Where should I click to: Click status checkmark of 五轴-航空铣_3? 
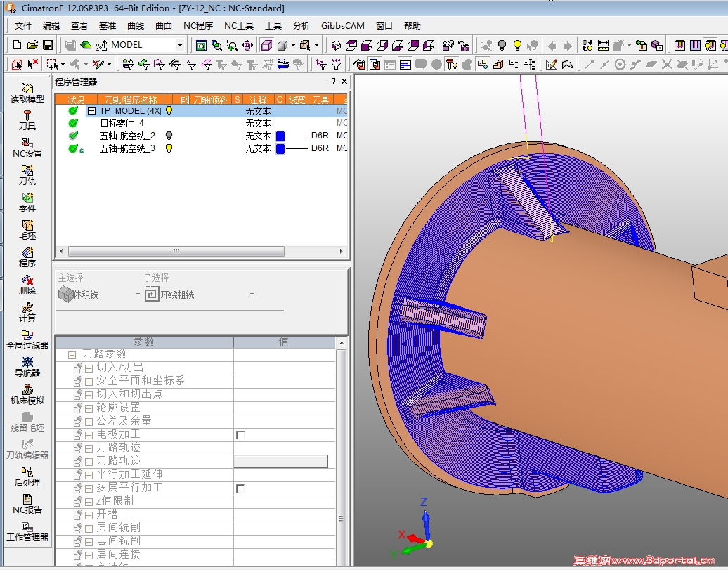(73, 148)
